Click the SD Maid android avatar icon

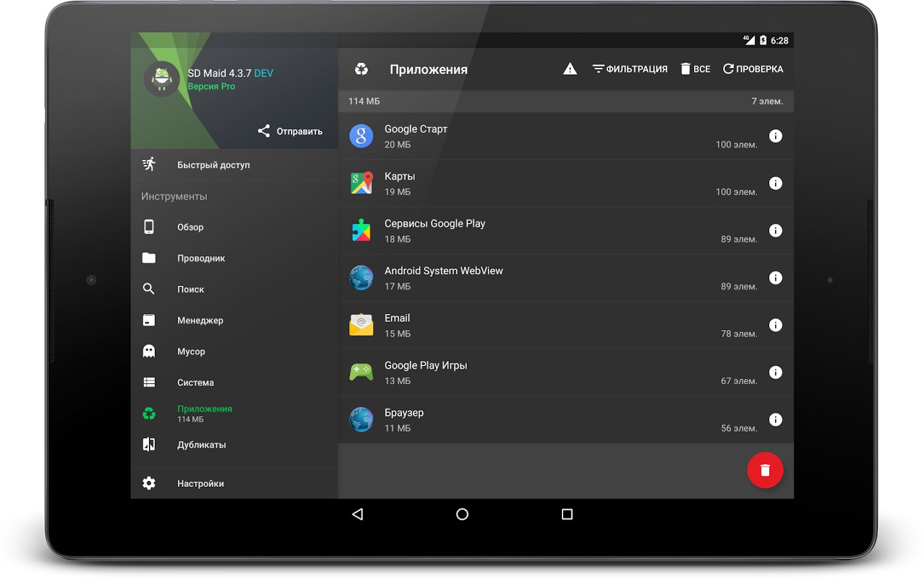pos(162,79)
